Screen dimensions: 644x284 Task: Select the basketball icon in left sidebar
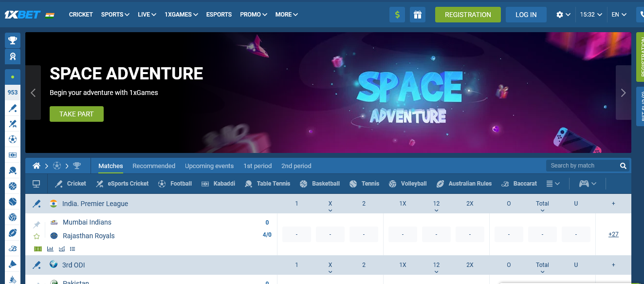pos(13,186)
